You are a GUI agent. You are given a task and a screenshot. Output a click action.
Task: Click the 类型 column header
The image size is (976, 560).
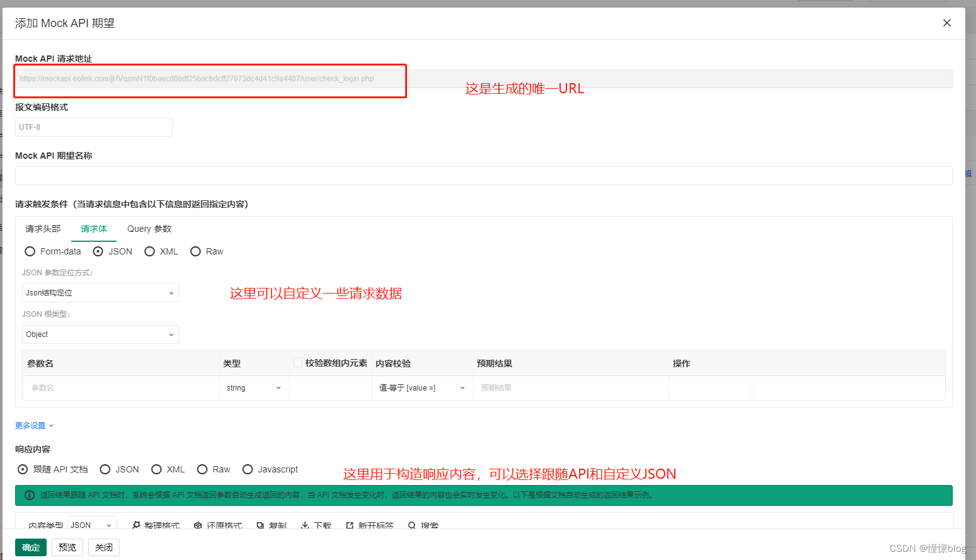pos(232,363)
